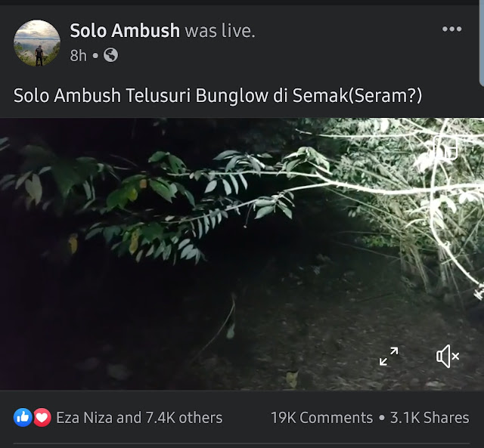This screenshot has height=448, width=484.
Task: Play the night forest live video
Action: [242, 254]
